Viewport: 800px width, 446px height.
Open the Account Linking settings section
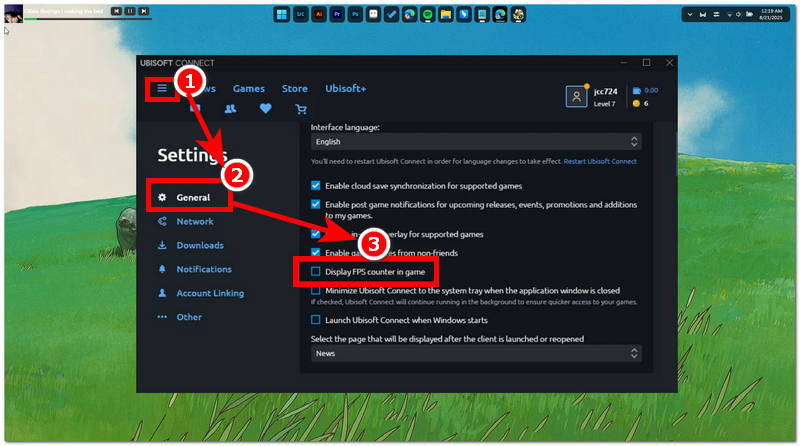point(210,293)
